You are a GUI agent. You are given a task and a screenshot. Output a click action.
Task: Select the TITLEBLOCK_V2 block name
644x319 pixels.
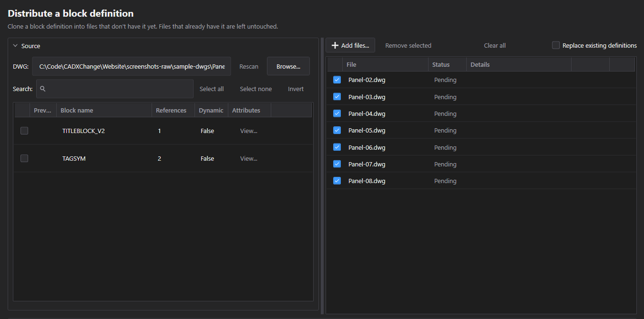click(83, 131)
